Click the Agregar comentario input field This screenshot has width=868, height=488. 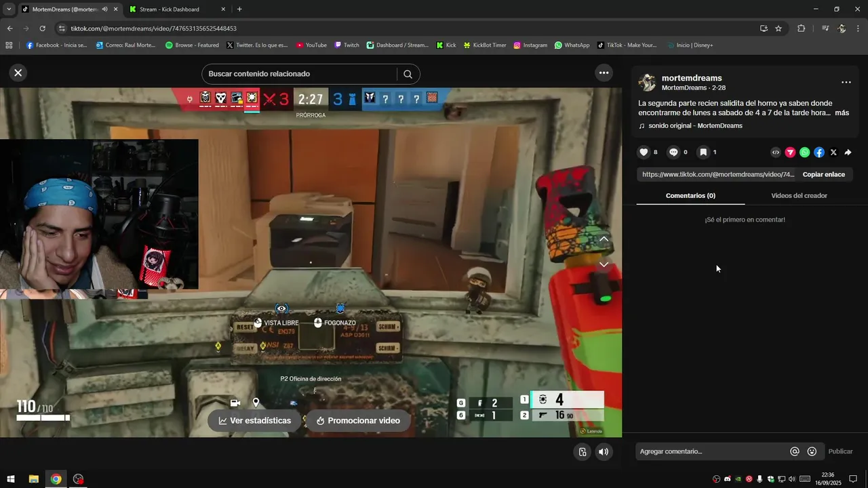pyautogui.click(x=712, y=451)
